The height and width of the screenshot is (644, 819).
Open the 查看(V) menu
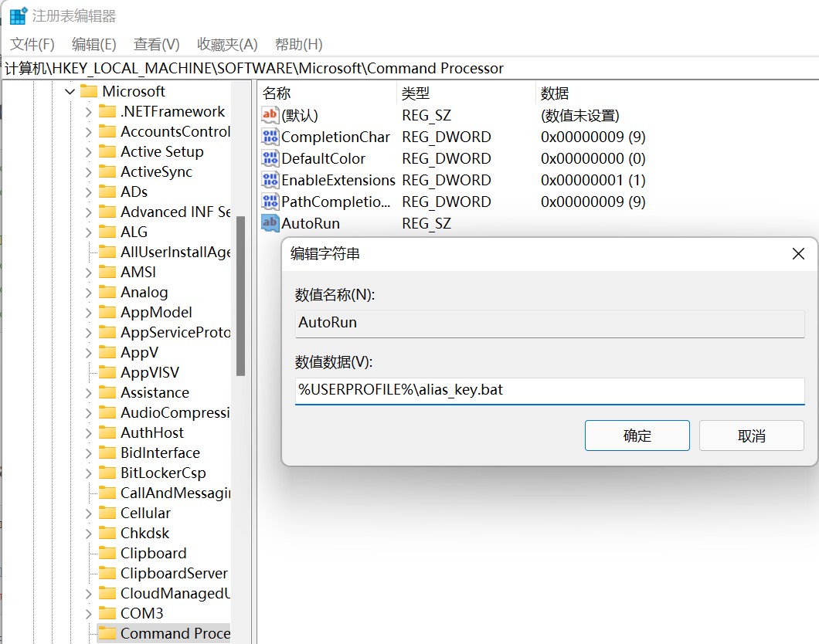coord(157,44)
